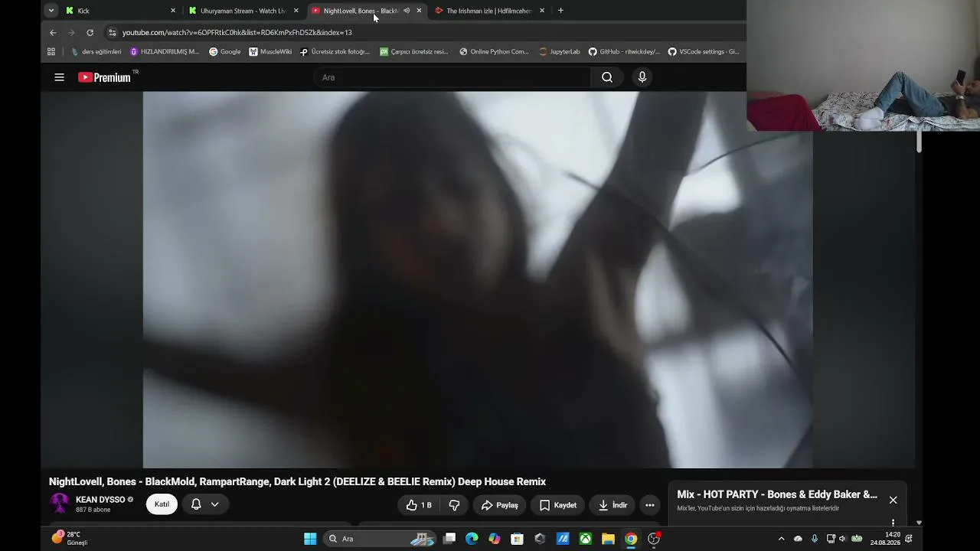Open KEAN DYSSO channel avatar
Viewport: 980px width, 551px height.
[59, 504]
